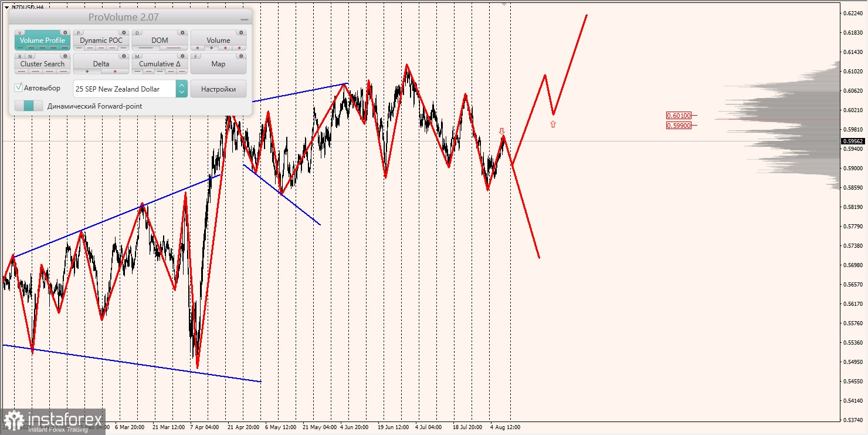Screen dimensions: 868x435
Task: Toggle the Cumulative Δ indicator
Action: [x=160, y=64]
